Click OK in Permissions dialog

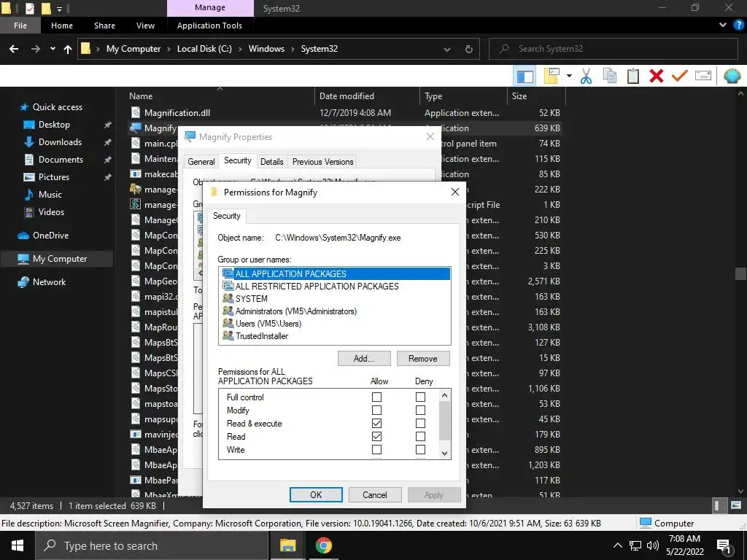(x=316, y=495)
